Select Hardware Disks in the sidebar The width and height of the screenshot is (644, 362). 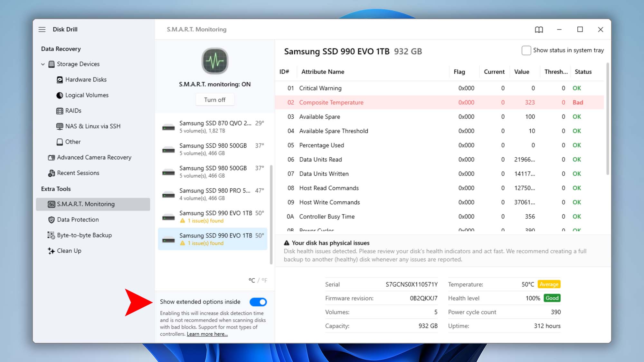(85, 79)
